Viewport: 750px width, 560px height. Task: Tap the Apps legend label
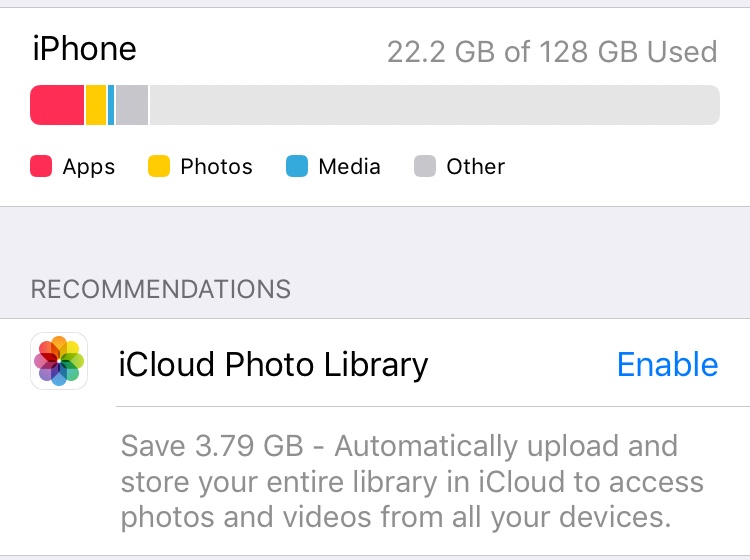(89, 167)
